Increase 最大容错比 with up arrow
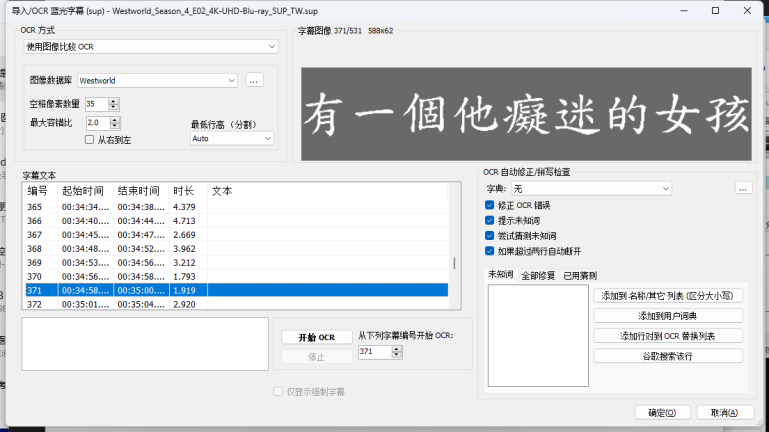Image resolution: width=769 pixels, height=432 pixels. [115, 120]
